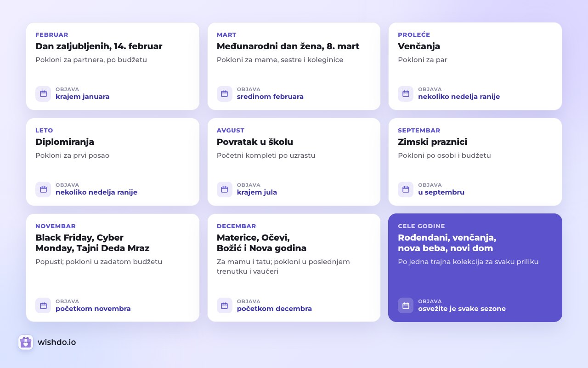The height and width of the screenshot is (368, 588).
Task: Click 'osvežite je svake sezone' text
Action: tap(462, 309)
